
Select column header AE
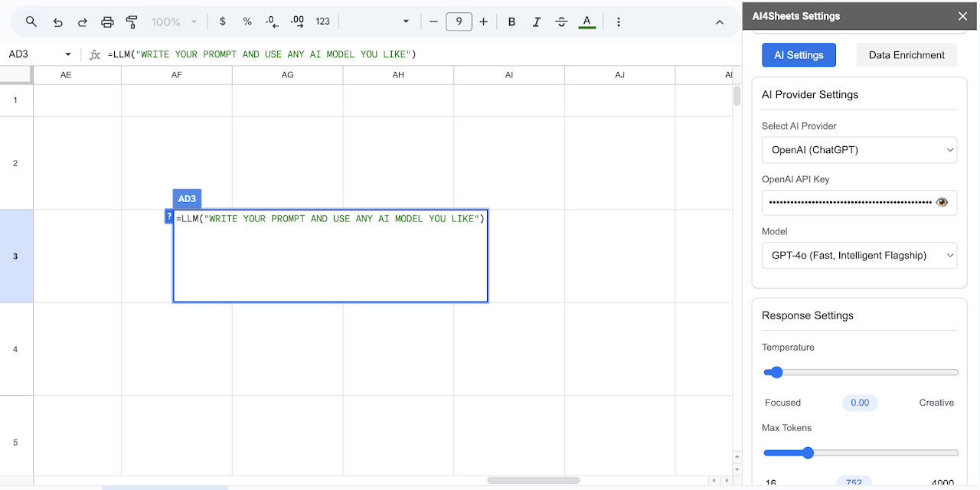point(66,75)
